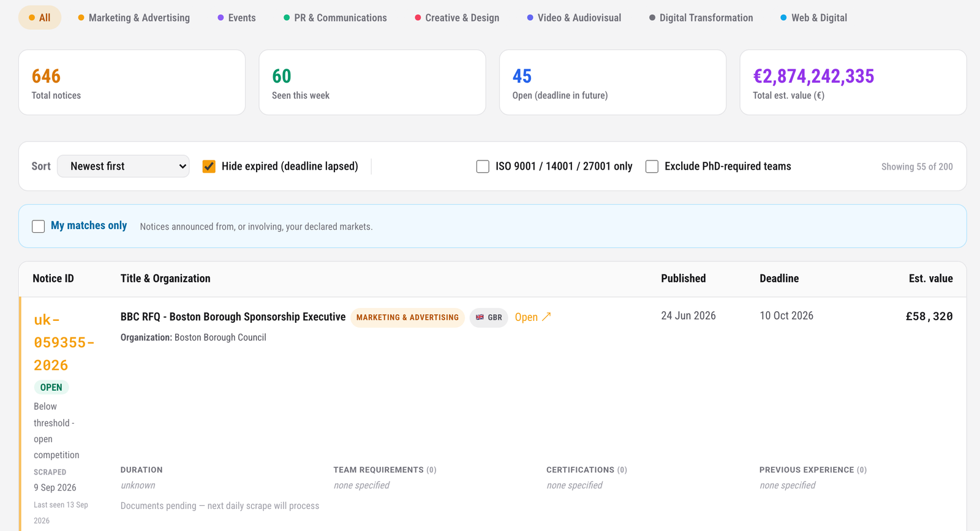Click the £58,320 estimated value

coord(929,316)
